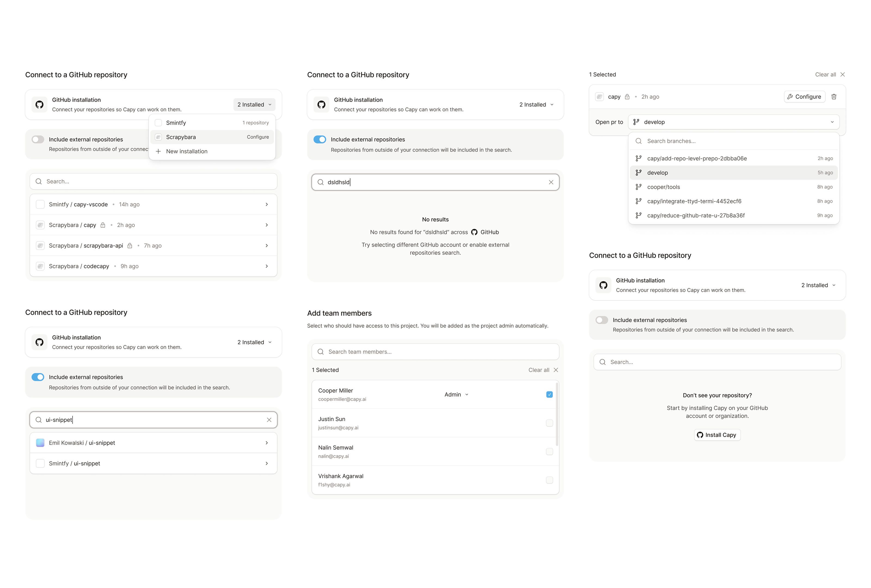Click the Search team members field

point(435,351)
